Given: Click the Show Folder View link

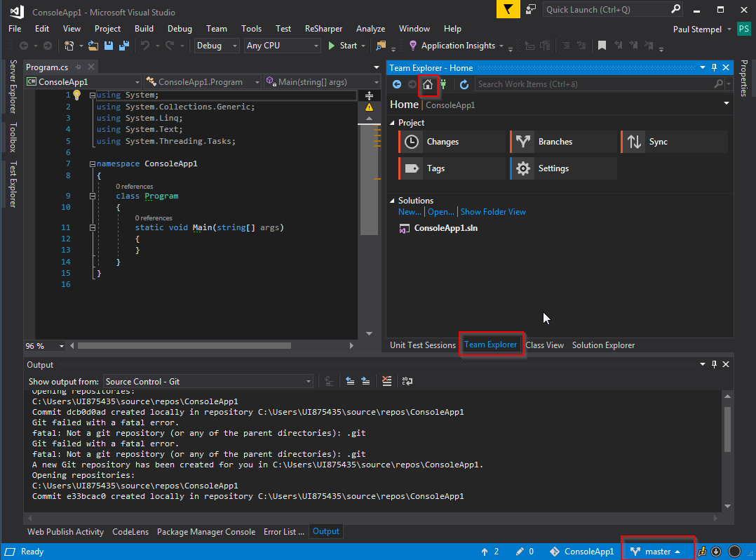Looking at the screenshot, I should pos(493,212).
